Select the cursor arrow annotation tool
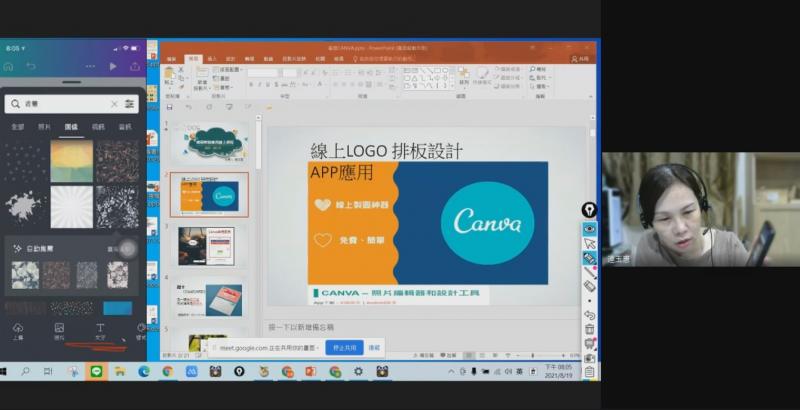Screen dimensions: 800x410 (x=589, y=243)
